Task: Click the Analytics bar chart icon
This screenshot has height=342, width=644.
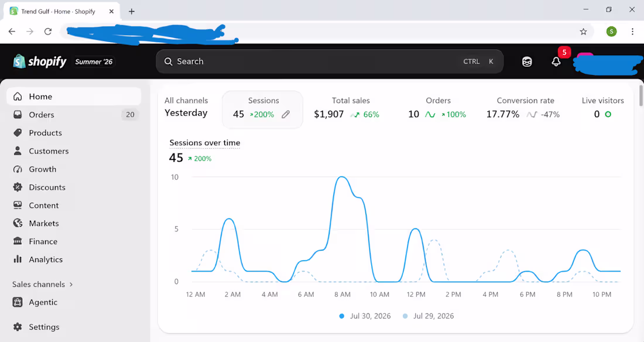Action: click(x=18, y=259)
